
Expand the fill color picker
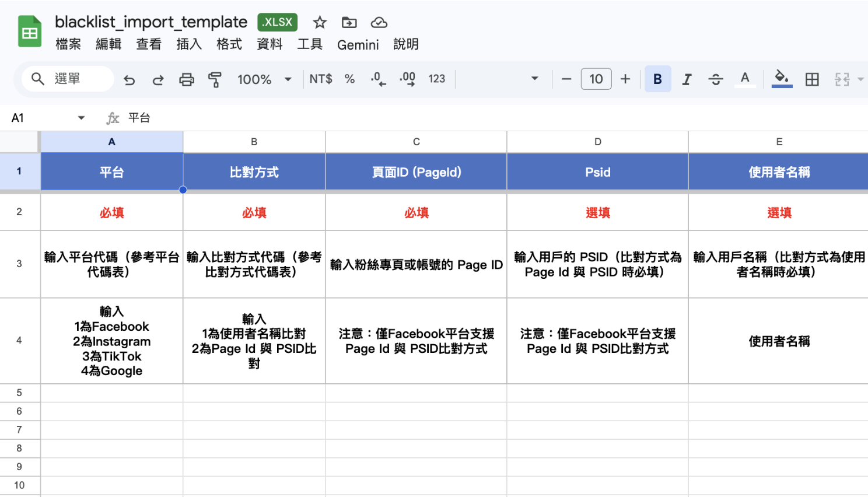pos(782,79)
